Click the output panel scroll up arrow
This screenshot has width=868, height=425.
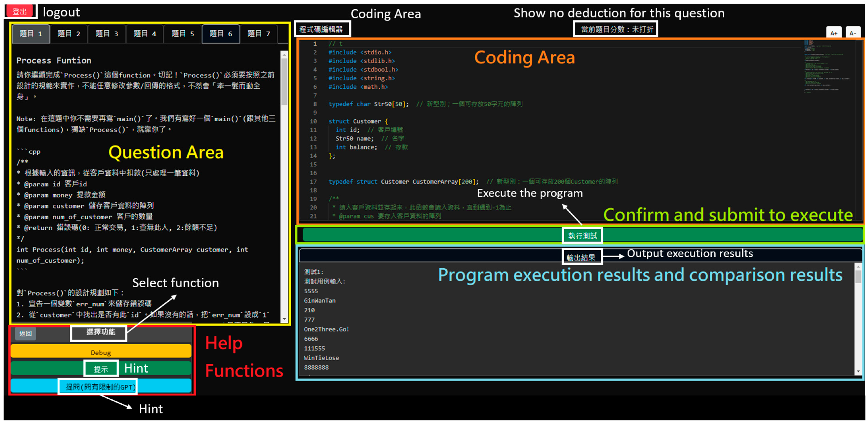(858, 267)
